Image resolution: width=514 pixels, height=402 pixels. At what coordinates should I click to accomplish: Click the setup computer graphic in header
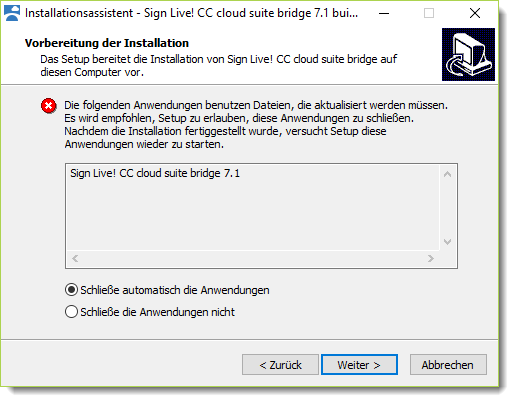click(468, 54)
